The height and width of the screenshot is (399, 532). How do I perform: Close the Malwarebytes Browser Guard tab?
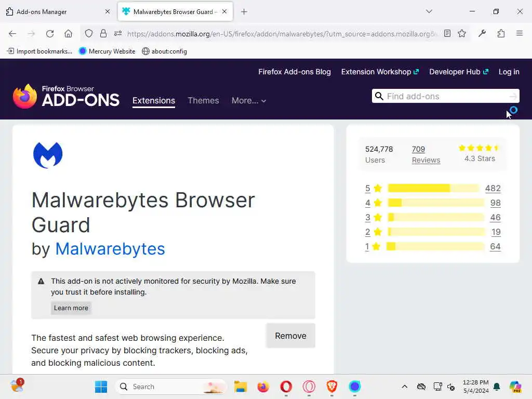click(x=224, y=11)
